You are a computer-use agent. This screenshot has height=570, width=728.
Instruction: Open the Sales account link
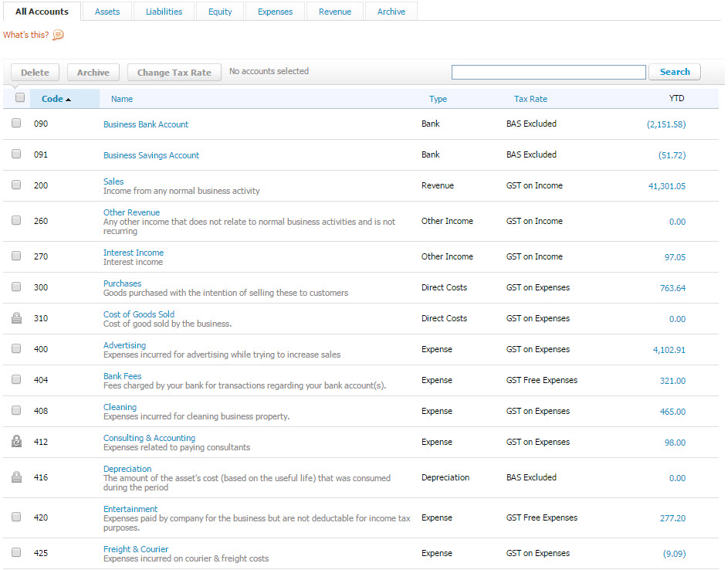pos(113,181)
